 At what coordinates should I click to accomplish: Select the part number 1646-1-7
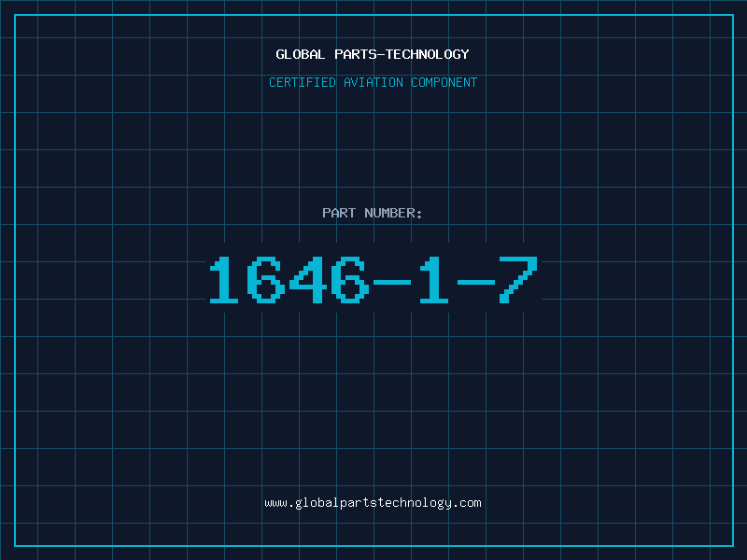pyautogui.click(x=374, y=280)
